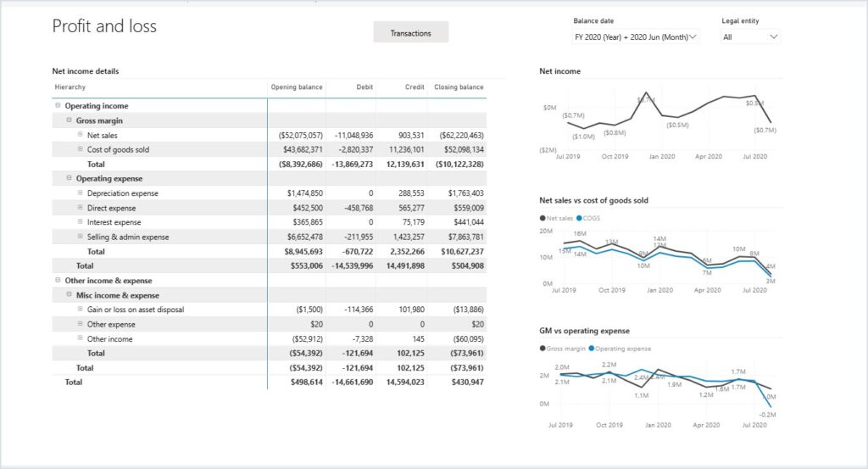Select Operating expense legend marker
868x469 pixels.
coord(591,349)
